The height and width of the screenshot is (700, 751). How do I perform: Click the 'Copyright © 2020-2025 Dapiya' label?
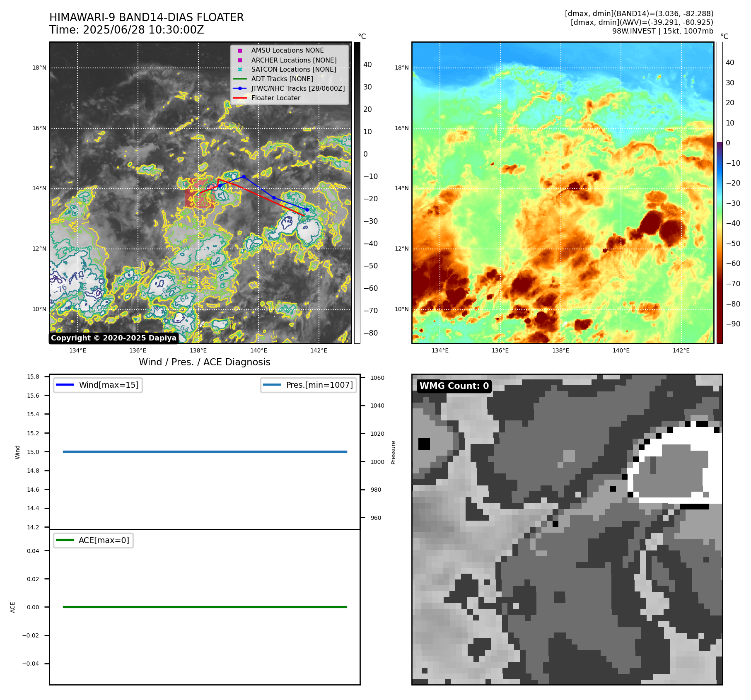click(x=114, y=338)
